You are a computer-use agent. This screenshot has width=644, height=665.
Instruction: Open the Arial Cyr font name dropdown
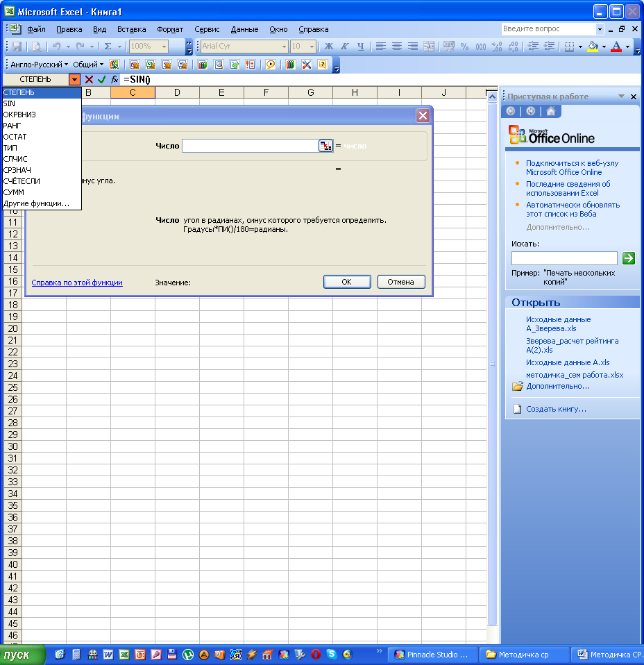pyautogui.click(x=284, y=47)
